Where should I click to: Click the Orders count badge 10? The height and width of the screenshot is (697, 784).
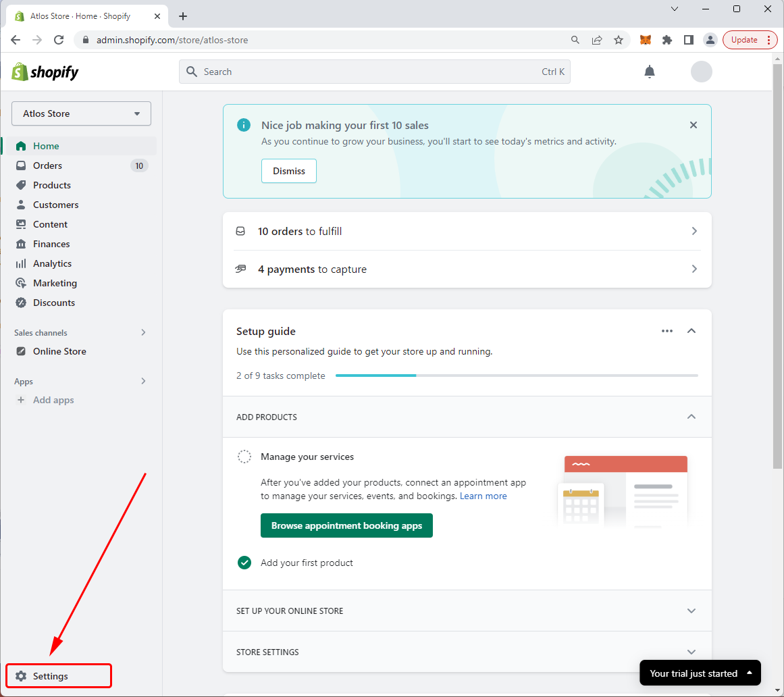coord(139,165)
